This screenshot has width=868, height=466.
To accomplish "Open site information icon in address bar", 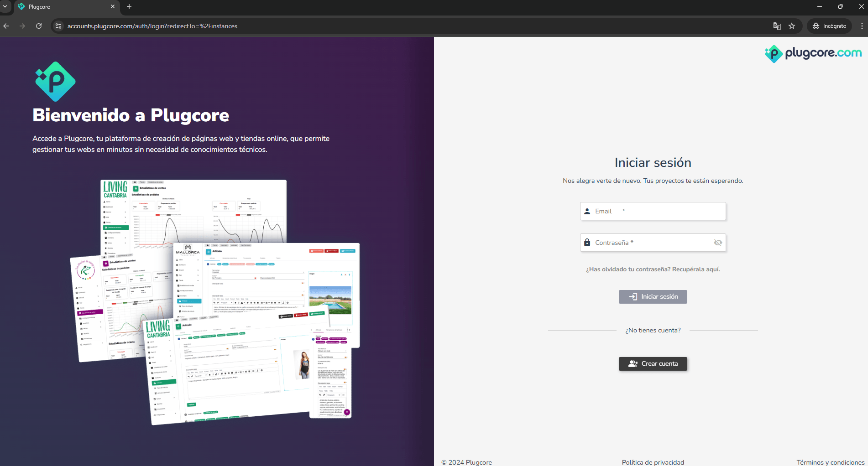I will pyautogui.click(x=58, y=26).
